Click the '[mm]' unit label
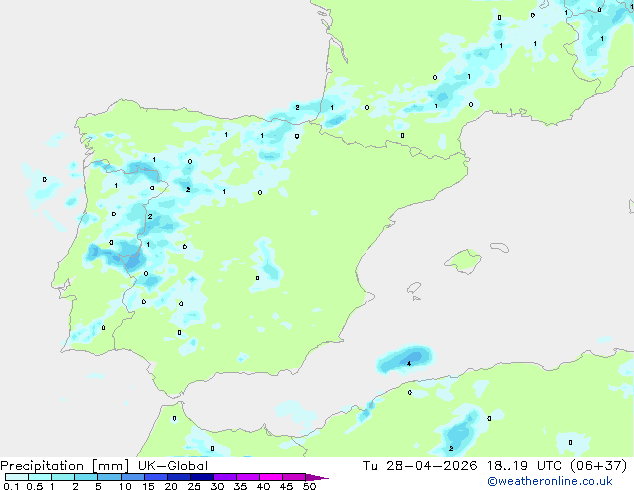Screen dimensions: 634x490 tap(110, 466)
